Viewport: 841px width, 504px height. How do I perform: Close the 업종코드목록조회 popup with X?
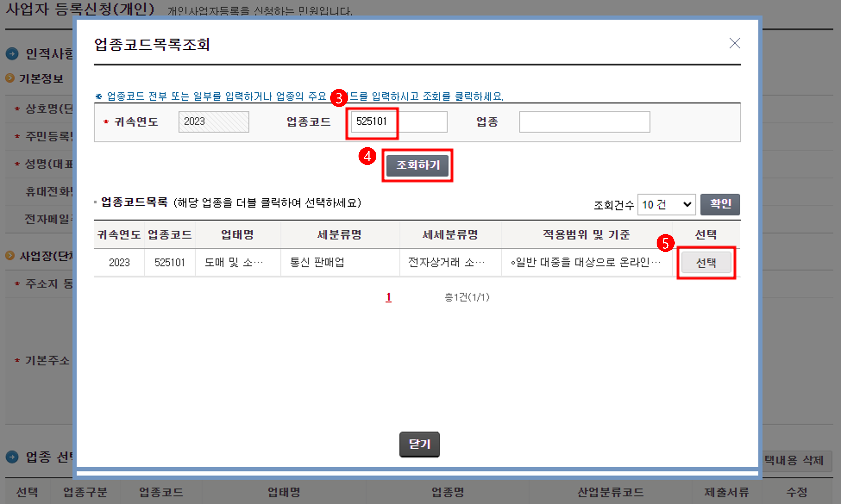(734, 43)
